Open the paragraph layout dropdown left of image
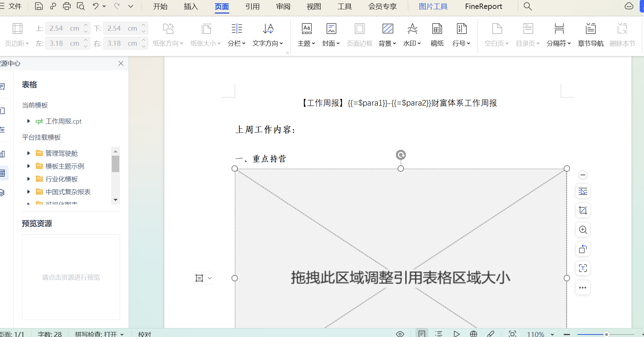The image size is (644, 337). click(209, 278)
